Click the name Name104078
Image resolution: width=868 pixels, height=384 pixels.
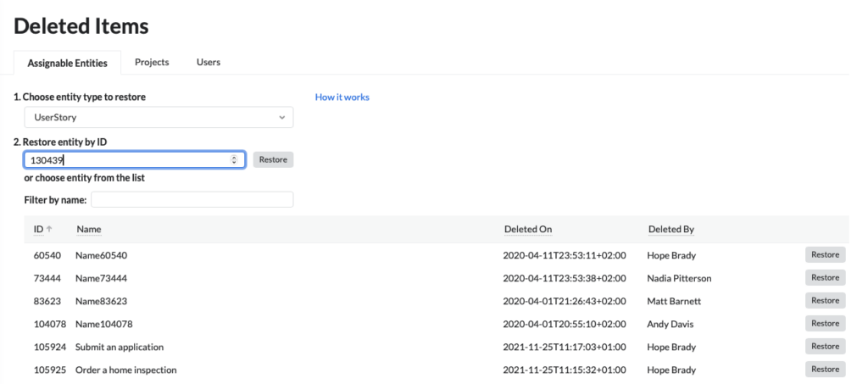104,325
